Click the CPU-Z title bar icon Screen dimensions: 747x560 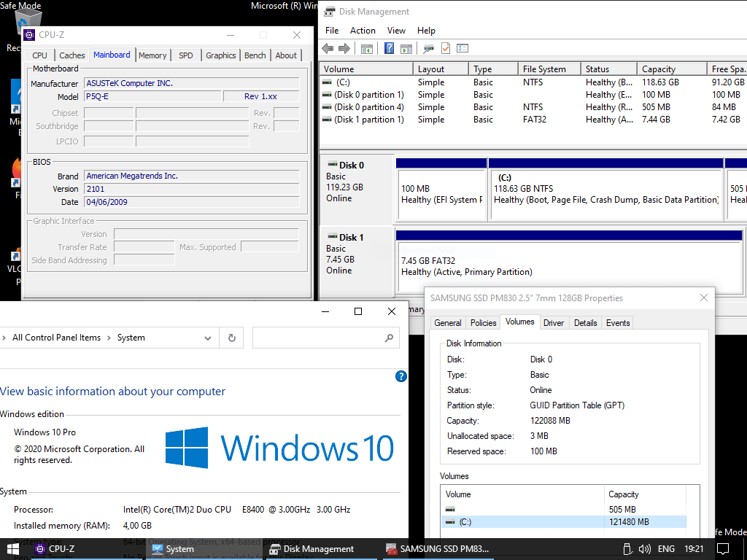pyautogui.click(x=29, y=35)
